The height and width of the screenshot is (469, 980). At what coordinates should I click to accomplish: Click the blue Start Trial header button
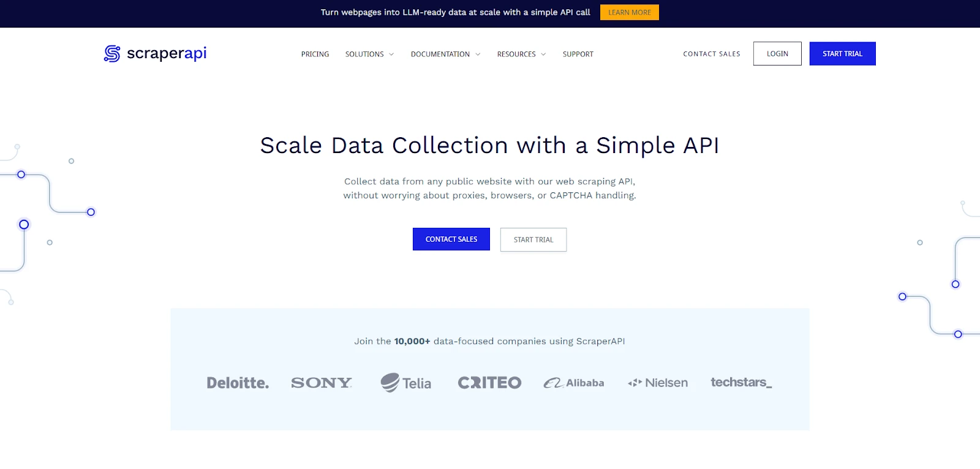[842, 54]
